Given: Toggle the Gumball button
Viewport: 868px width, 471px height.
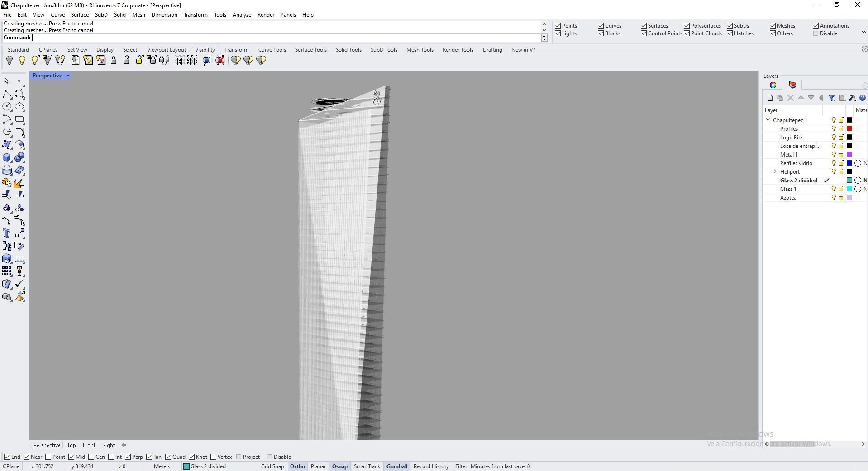Looking at the screenshot, I should [397, 466].
